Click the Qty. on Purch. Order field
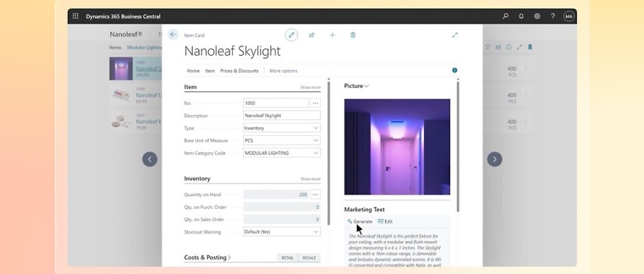The height and width of the screenshot is (274, 644). click(x=282, y=207)
